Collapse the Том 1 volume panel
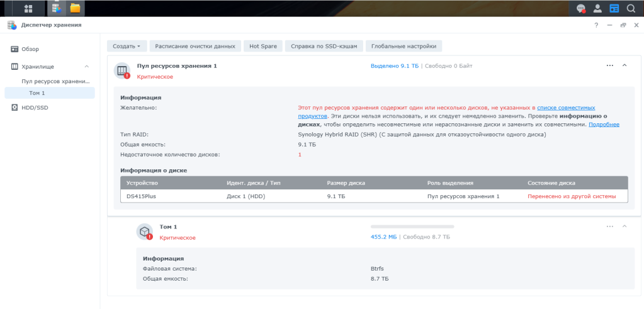Image resolution: width=644 pixels, height=309 pixels. pyautogui.click(x=624, y=226)
